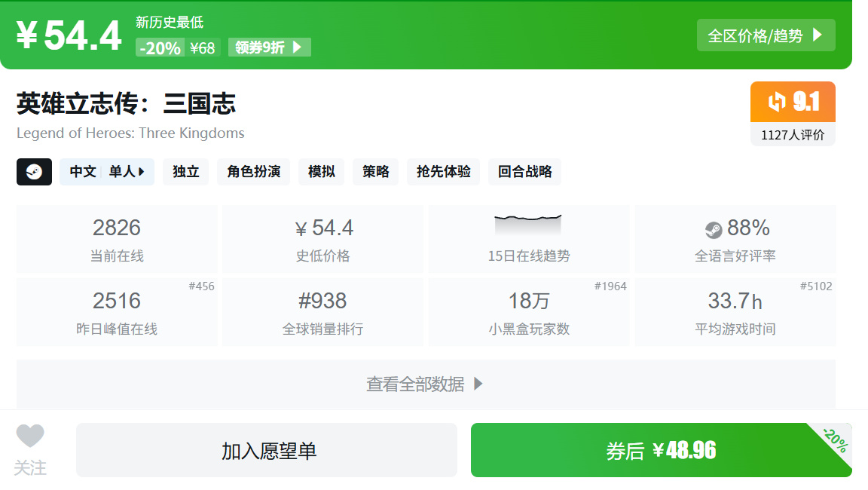Select the 模拟 tag
The image size is (868, 490).
(322, 172)
